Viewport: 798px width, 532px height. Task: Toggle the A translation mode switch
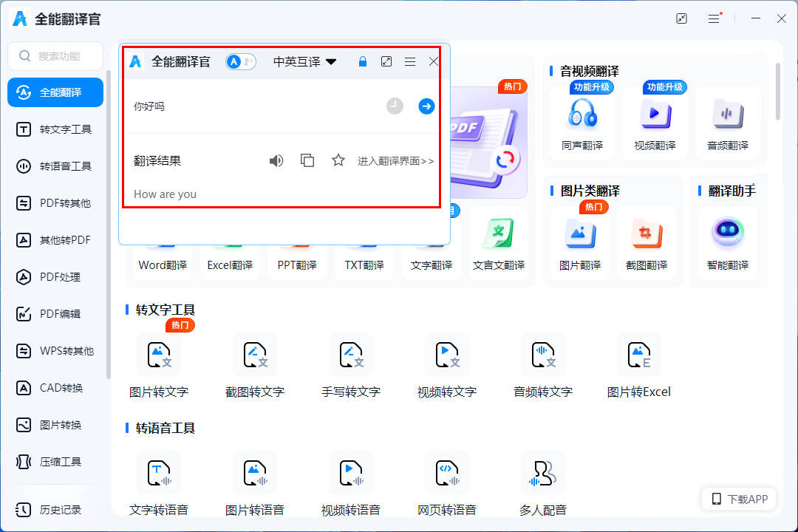241,61
